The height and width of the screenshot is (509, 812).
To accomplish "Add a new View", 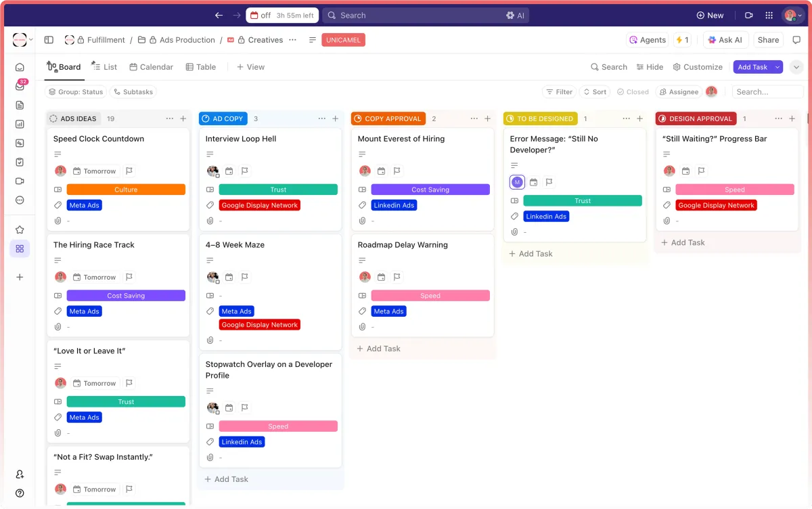I will coord(250,67).
